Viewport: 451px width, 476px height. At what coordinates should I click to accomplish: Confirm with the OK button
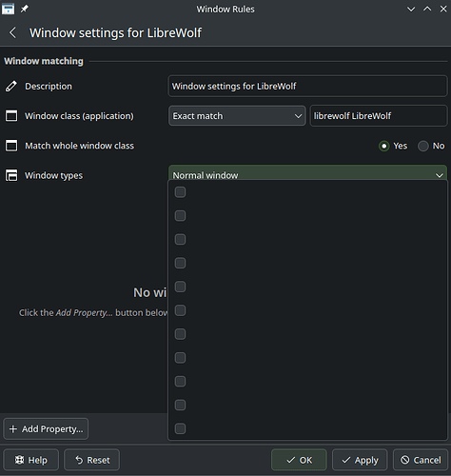coord(299,460)
